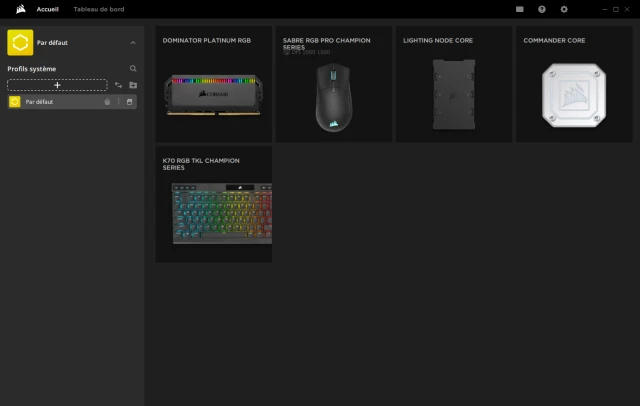Open the three-dot menu on Par défaut profile
This screenshot has width=640, height=406.
[118, 102]
